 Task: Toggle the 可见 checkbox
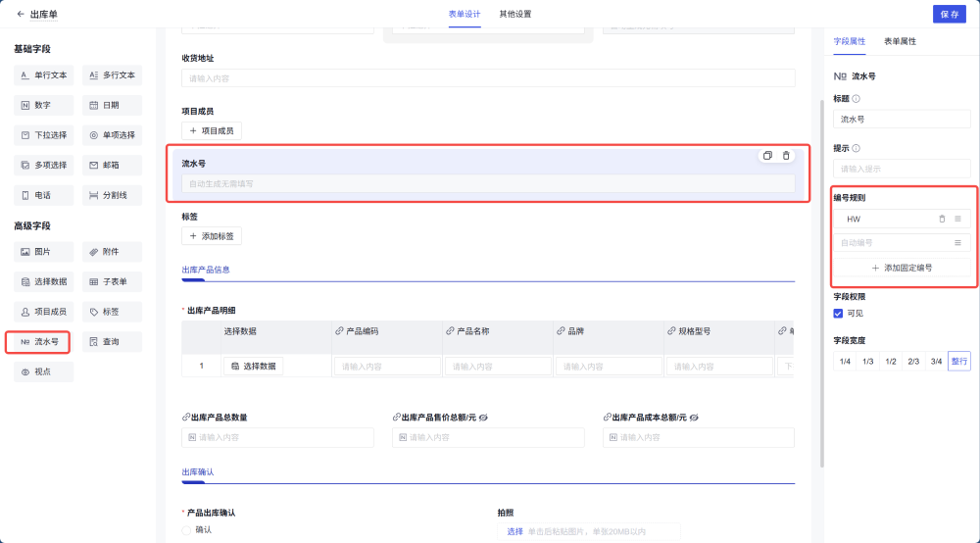click(838, 314)
